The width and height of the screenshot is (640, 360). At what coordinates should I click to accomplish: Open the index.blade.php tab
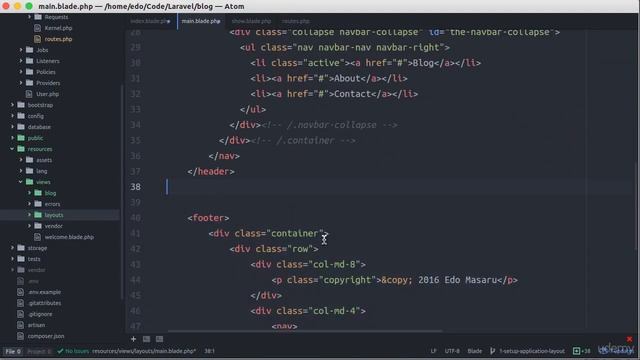coord(150,21)
